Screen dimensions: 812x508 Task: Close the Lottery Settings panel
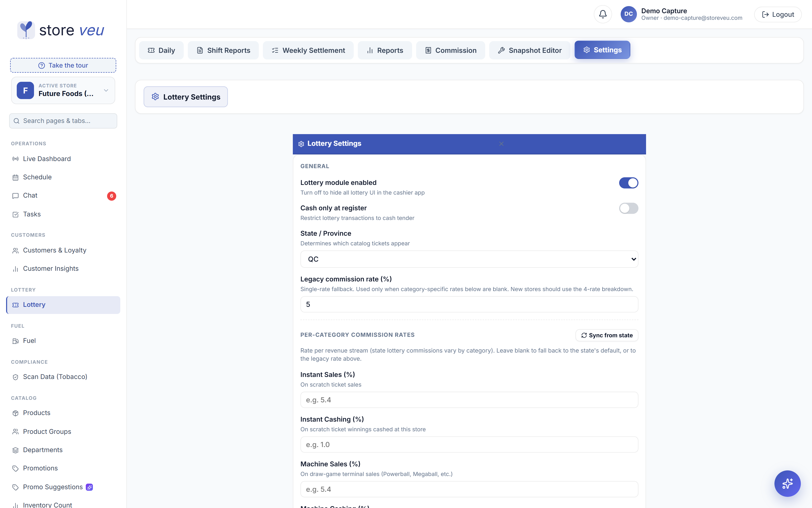coord(501,144)
